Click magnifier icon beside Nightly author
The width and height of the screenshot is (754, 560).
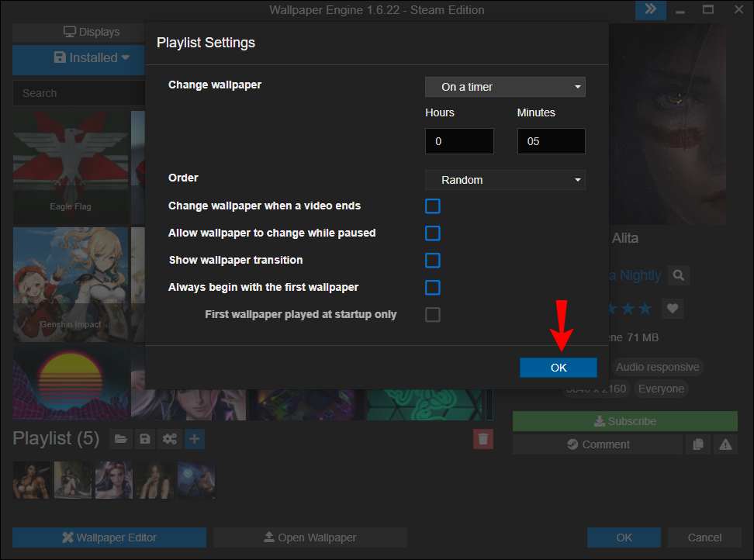point(679,275)
